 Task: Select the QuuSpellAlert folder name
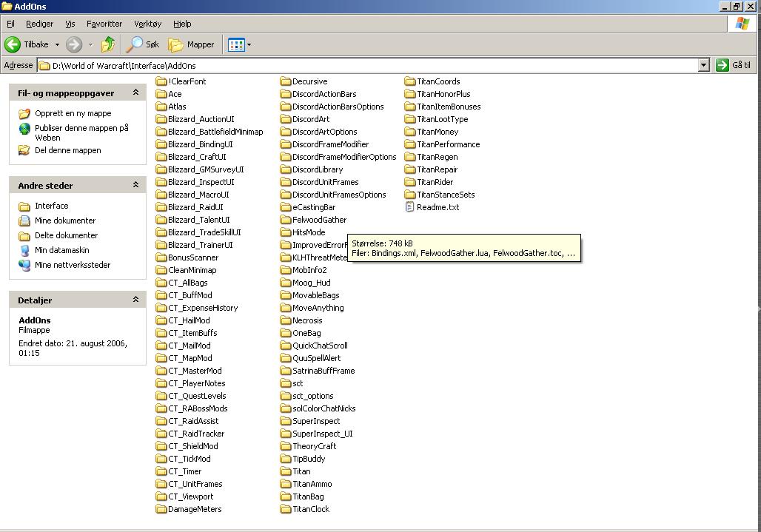[x=316, y=358]
